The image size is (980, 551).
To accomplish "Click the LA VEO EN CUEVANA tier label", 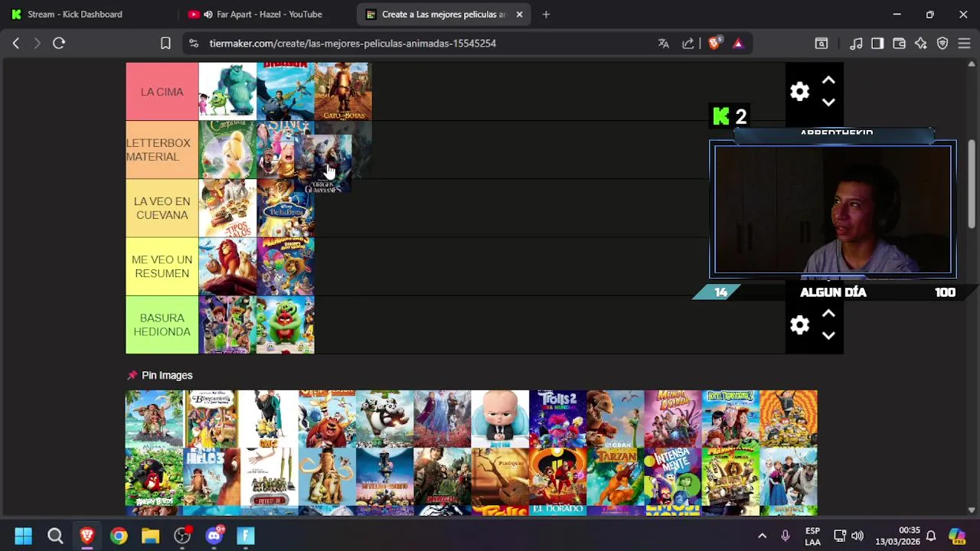I will [x=162, y=208].
